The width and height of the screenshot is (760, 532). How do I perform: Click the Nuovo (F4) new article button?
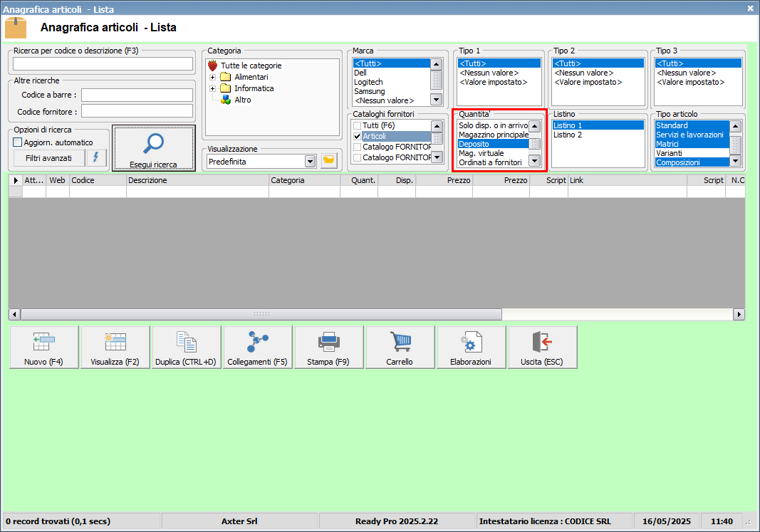point(44,347)
